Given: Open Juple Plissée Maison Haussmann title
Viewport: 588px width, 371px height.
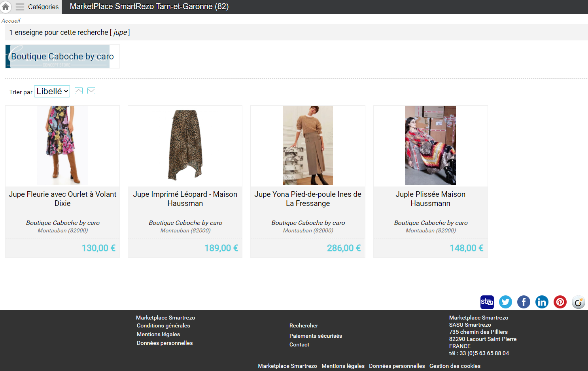Looking at the screenshot, I should point(430,199).
